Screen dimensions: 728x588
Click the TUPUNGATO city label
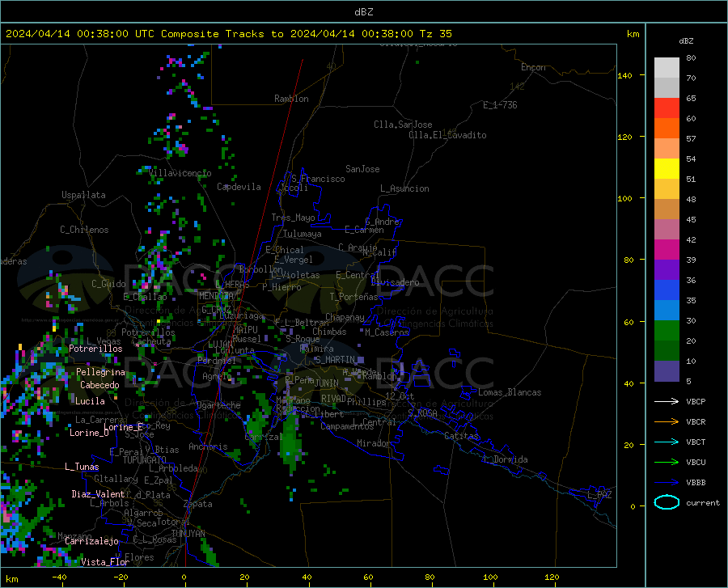point(145,460)
